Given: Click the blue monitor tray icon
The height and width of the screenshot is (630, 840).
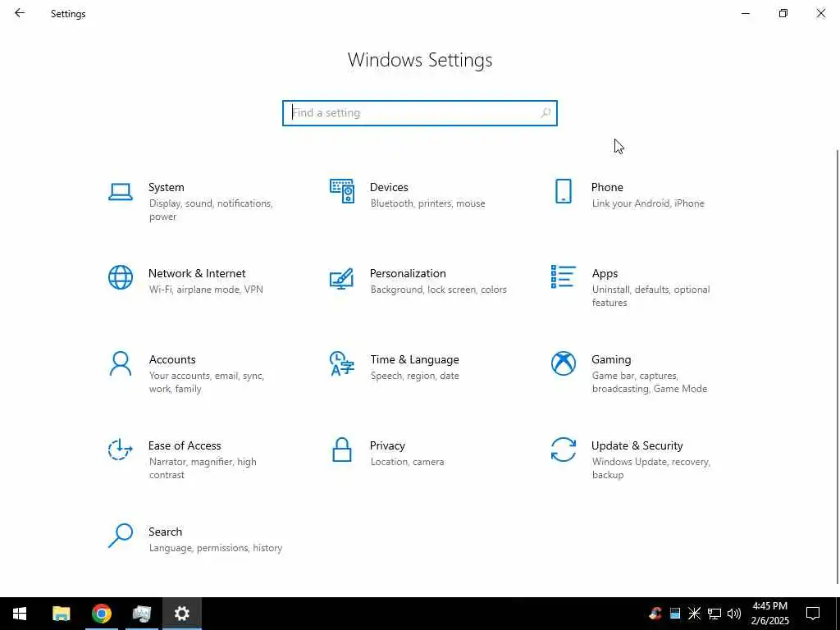Looking at the screenshot, I should (x=675, y=614).
